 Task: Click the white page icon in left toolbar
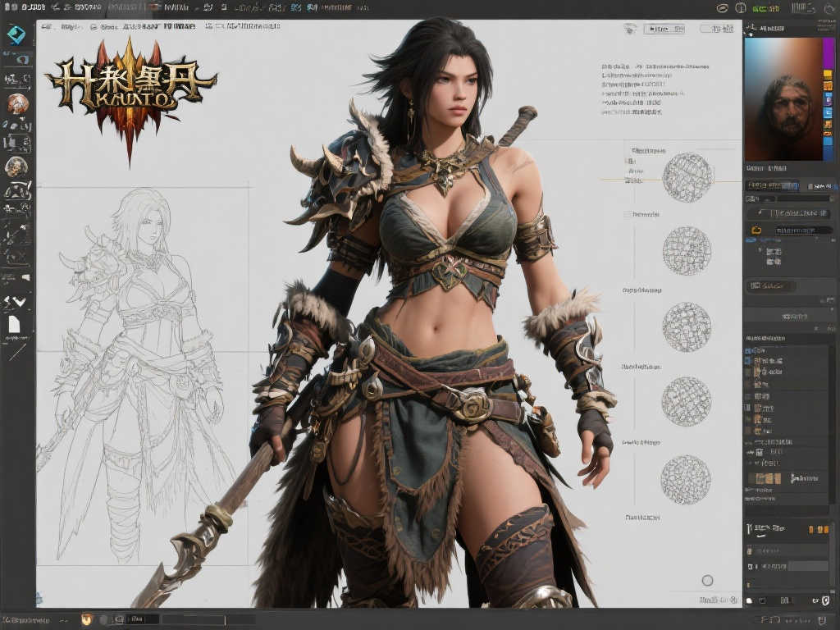point(14,324)
